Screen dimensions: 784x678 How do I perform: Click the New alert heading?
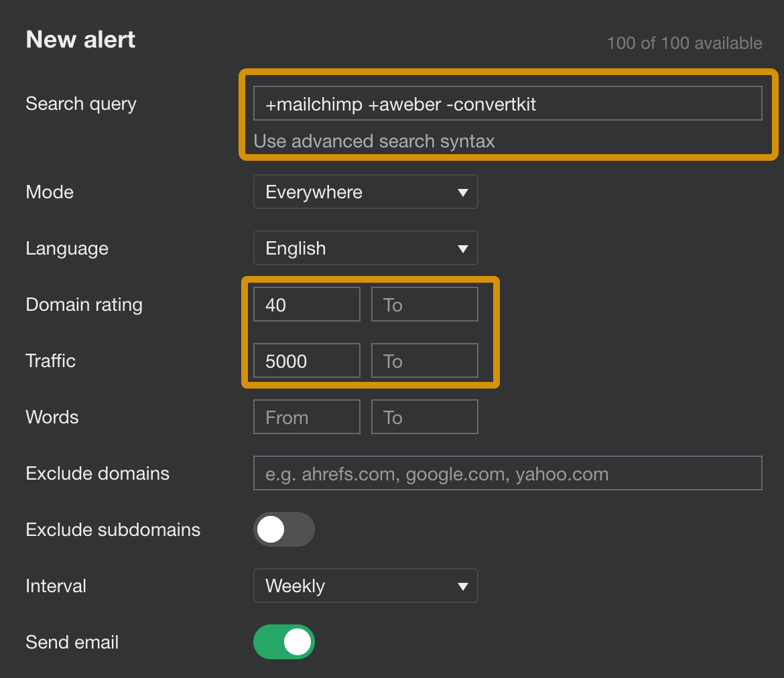coord(80,40)
